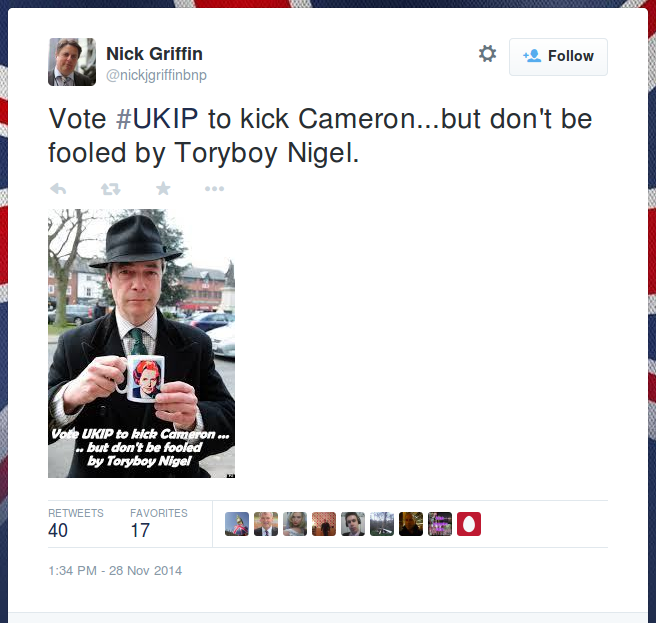This screenshot has height=623, width=656.
Task: Open the tweet timestamp 1:34 PM - 28 Nov 2014
Action: pyautogui.click(x=115, y=571)
